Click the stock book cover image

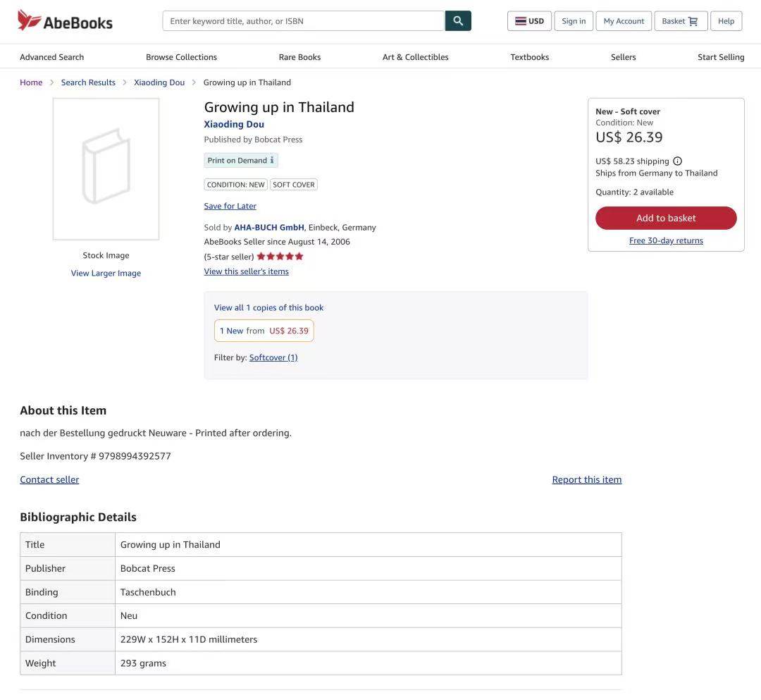click(106, 169)
